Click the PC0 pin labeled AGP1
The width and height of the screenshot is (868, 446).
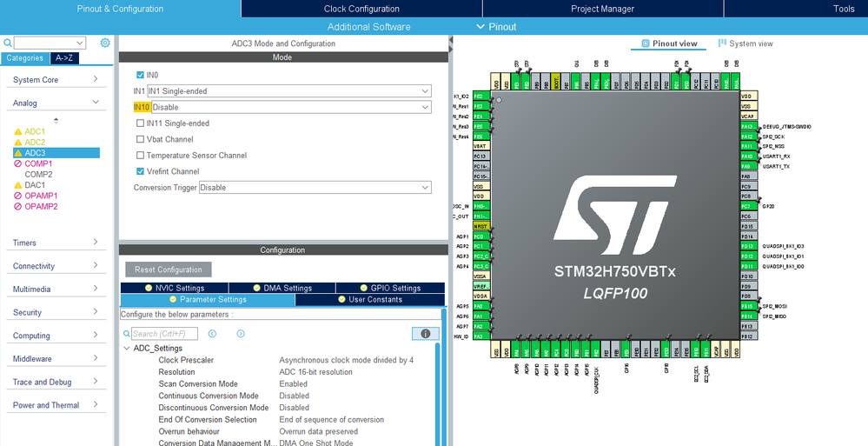tap(481, 236)
